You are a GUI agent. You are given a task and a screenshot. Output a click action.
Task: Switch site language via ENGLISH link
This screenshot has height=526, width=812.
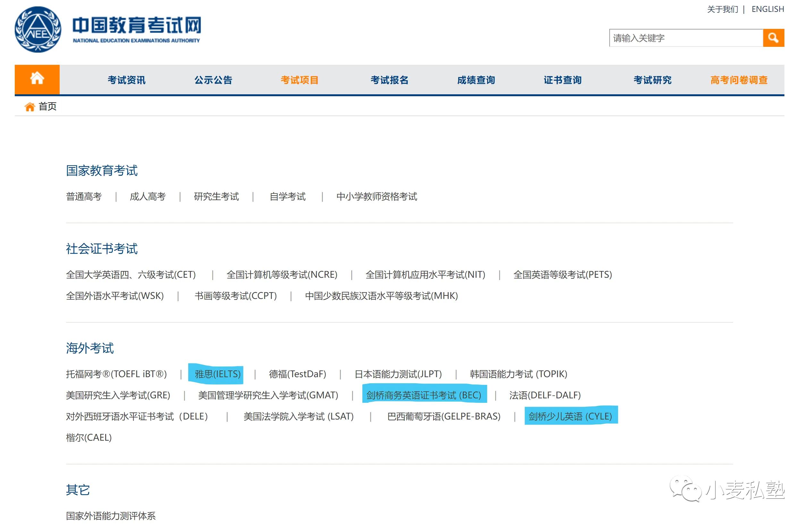tap(768, 9)
